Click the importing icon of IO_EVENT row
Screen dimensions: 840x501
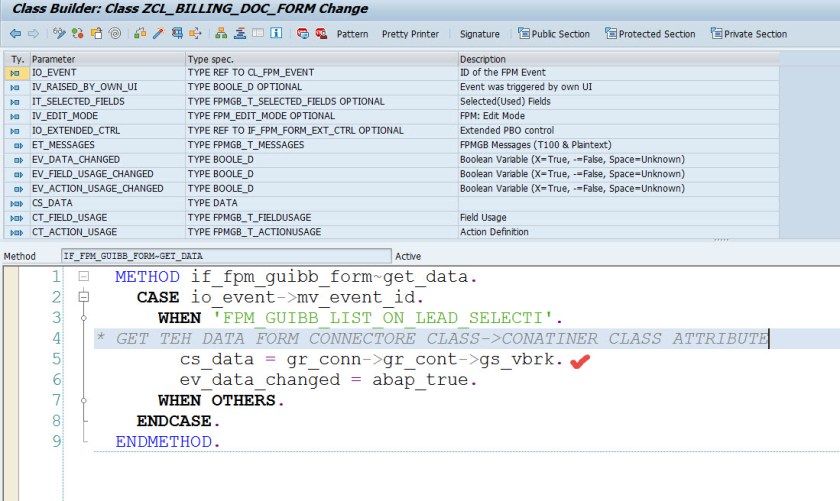(x=14, y=73)
